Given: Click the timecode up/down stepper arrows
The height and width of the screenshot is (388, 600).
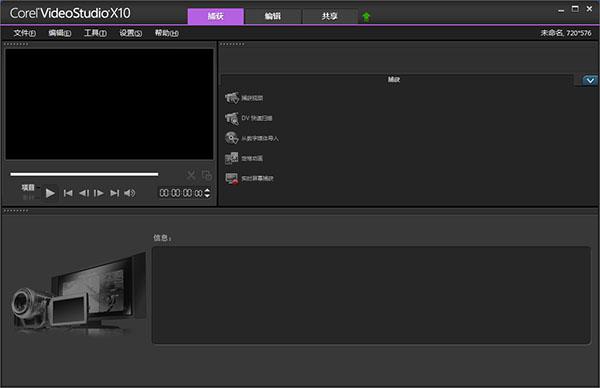Looking at the screenshot, I should pyautogui.click(x=207, y=193).
